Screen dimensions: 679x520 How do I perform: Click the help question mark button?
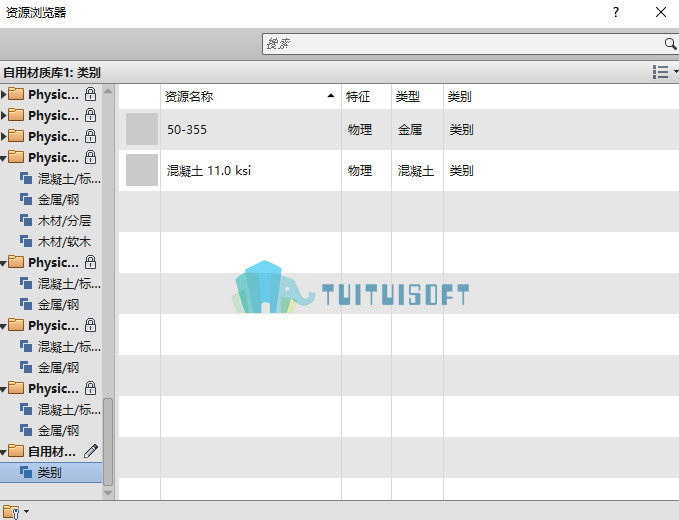pos(616,12)
